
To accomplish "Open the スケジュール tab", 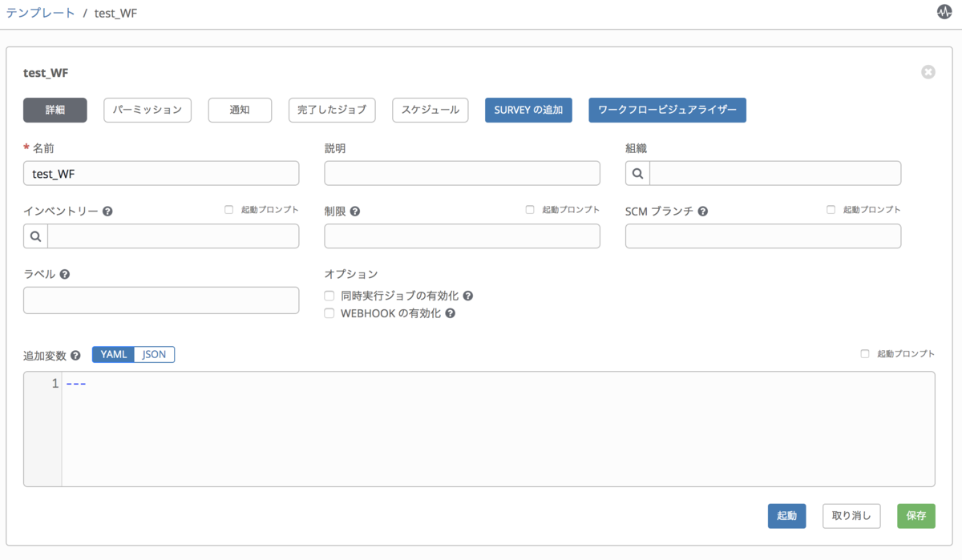I will tap(430, 110).
